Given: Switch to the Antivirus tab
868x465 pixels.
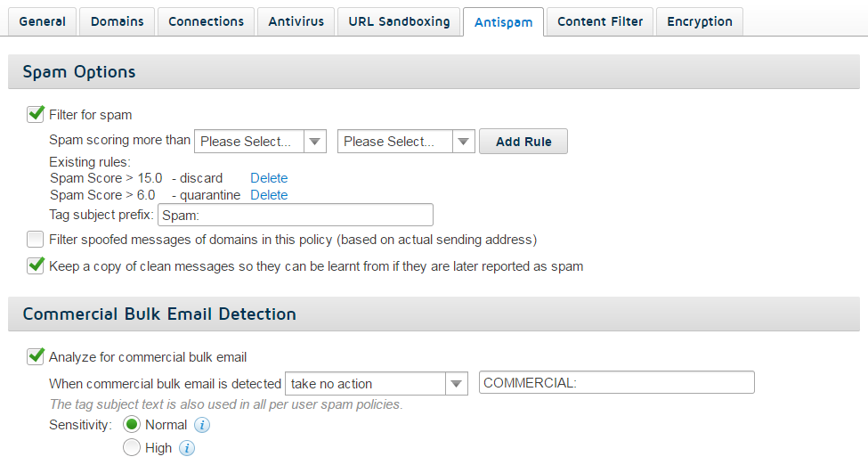Looking at the screenshot, I should point(296,21).
